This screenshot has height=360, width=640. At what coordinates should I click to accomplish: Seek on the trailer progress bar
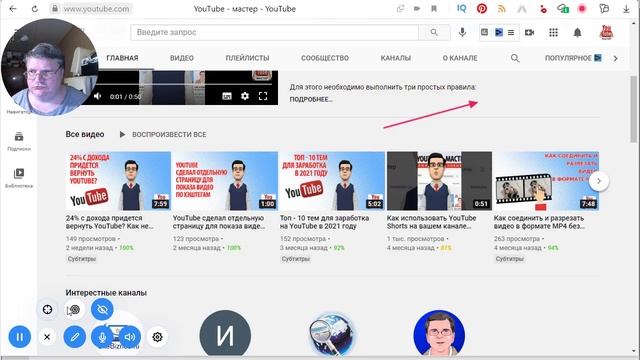tap(186, 84)
